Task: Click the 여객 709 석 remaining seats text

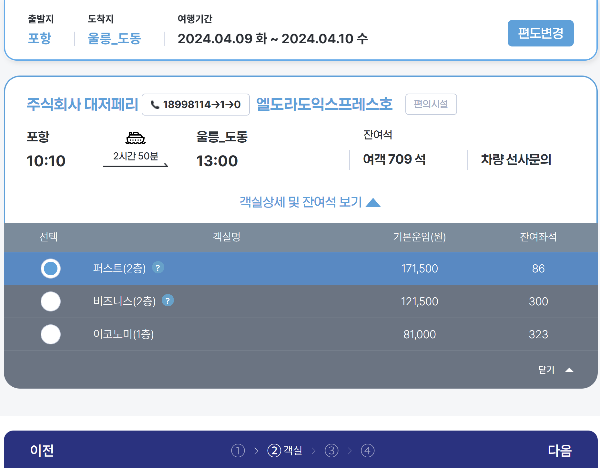Action: point(394,159)
